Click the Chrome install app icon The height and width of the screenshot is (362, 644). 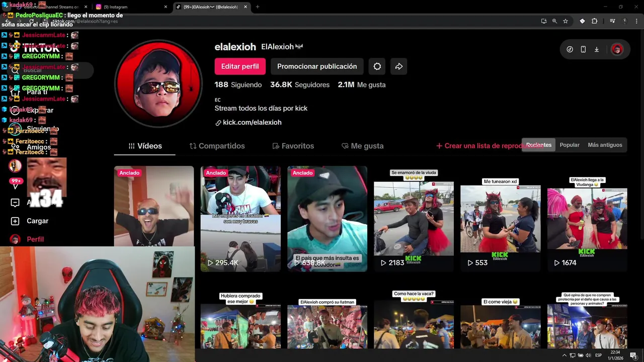tap(544, 21)
